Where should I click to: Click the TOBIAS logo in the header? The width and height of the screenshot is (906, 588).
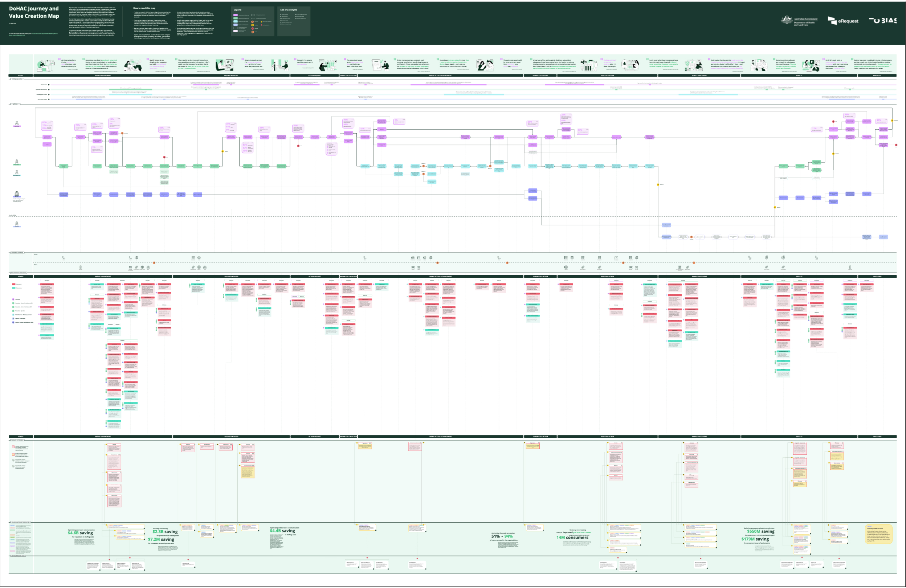point(882,20)
